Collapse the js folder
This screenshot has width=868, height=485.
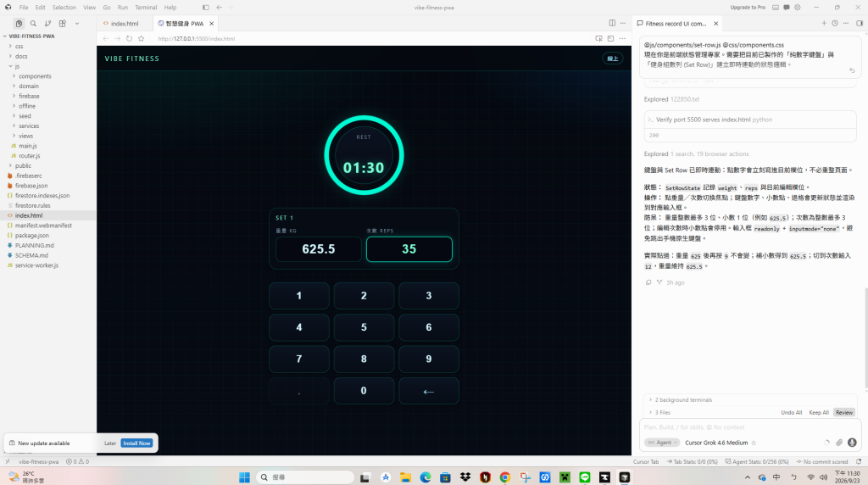pos(17,66)
